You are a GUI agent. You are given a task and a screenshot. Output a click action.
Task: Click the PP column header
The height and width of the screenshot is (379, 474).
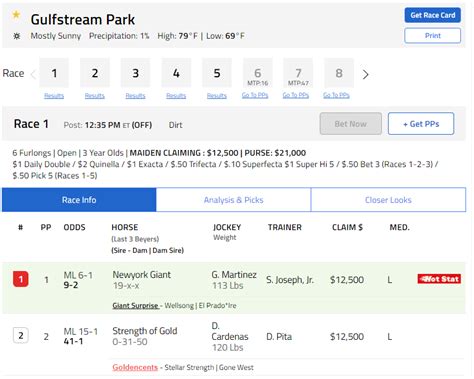(46, 227)
